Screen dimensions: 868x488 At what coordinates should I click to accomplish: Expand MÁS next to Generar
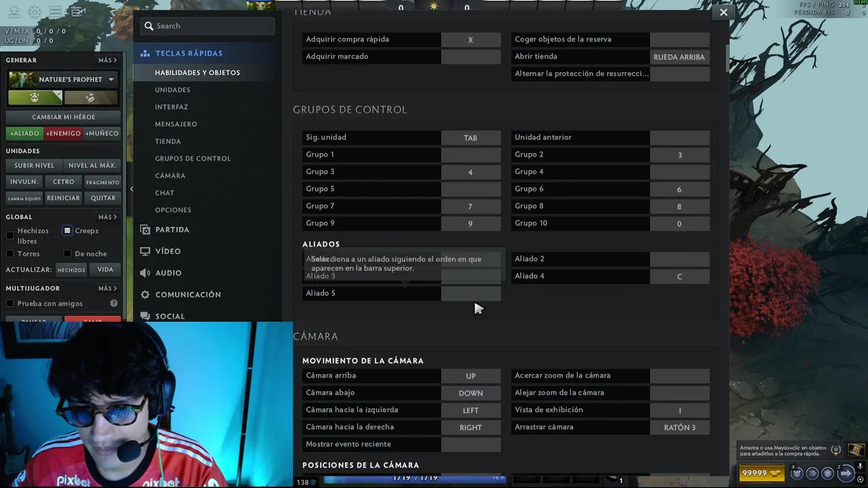tap(108, 60)
